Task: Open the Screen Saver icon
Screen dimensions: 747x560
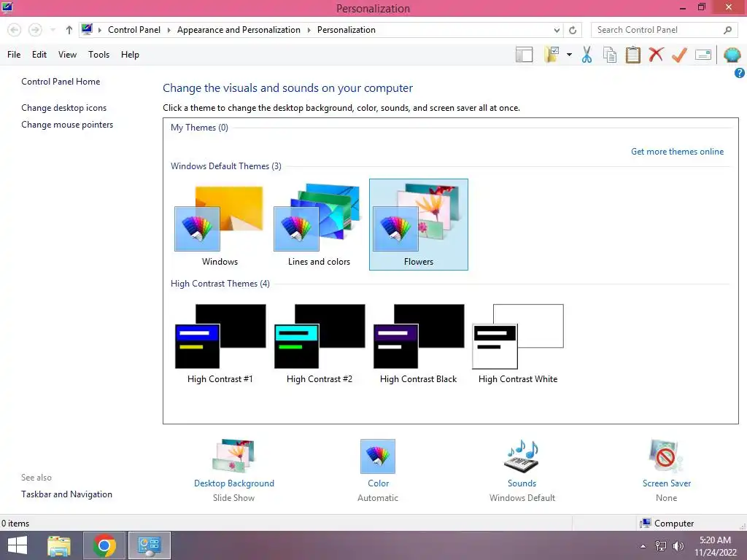Action: pyautogui.click(x=666, y=456)
